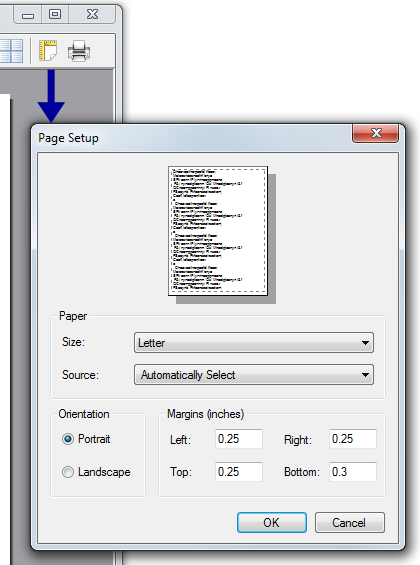Open the paper Source dropdown
This screenshot has height=565, width=420.
pyautogui.click(x=254, y=375)
